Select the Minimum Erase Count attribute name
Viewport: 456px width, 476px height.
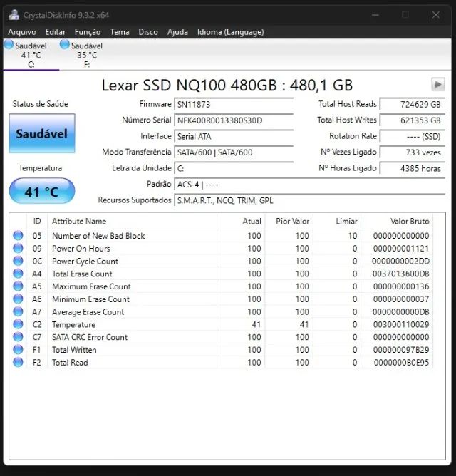click(90, 299)
